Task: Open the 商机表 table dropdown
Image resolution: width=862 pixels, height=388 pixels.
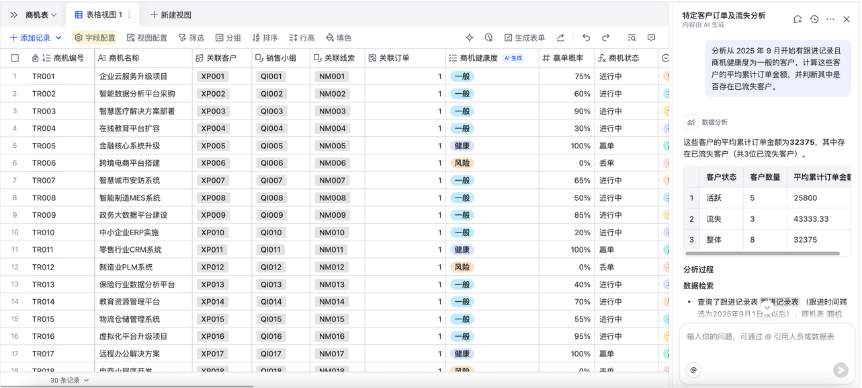Action: [x=41, y=15]
